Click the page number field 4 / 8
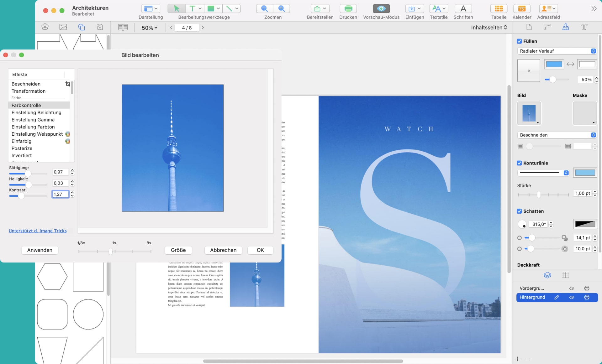 (x=187, y=28)
